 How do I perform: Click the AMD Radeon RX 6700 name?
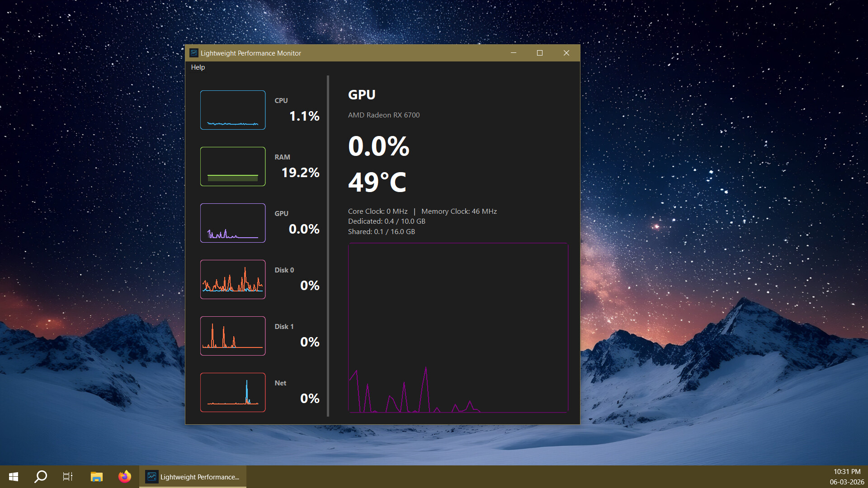pyautogui.click(x=384, y=115)
